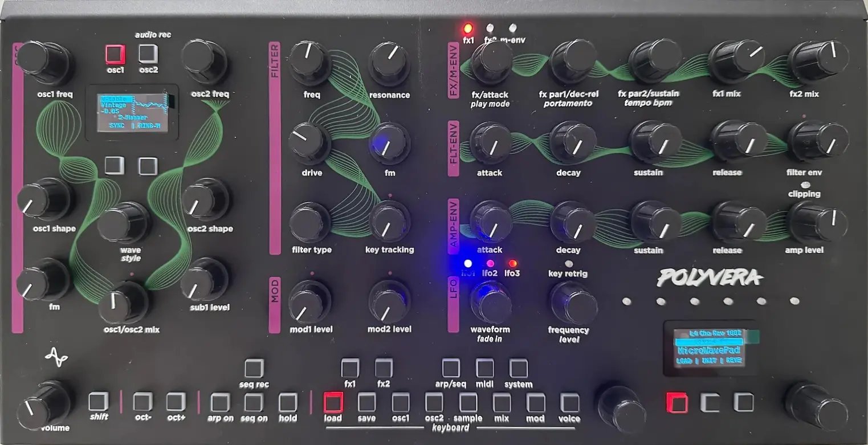Click the fx2 mix knob
The width and height of the screenshot is (868, 445).
(818, 62)
